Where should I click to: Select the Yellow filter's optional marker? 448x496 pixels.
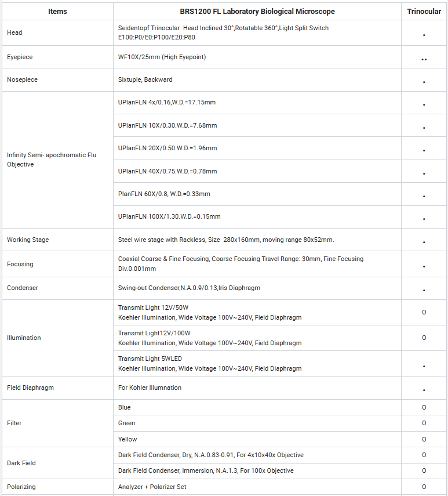click(x=424, y=439)
